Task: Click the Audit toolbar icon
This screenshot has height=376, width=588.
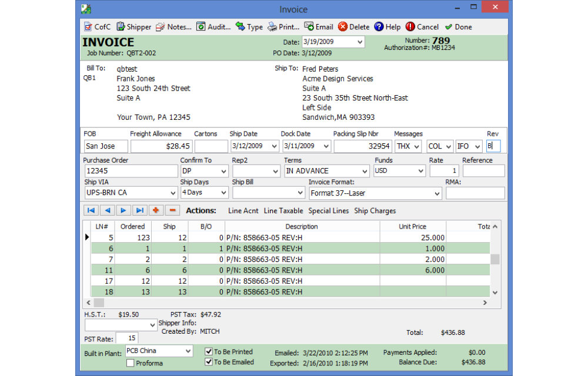Action: click(201, 27)
